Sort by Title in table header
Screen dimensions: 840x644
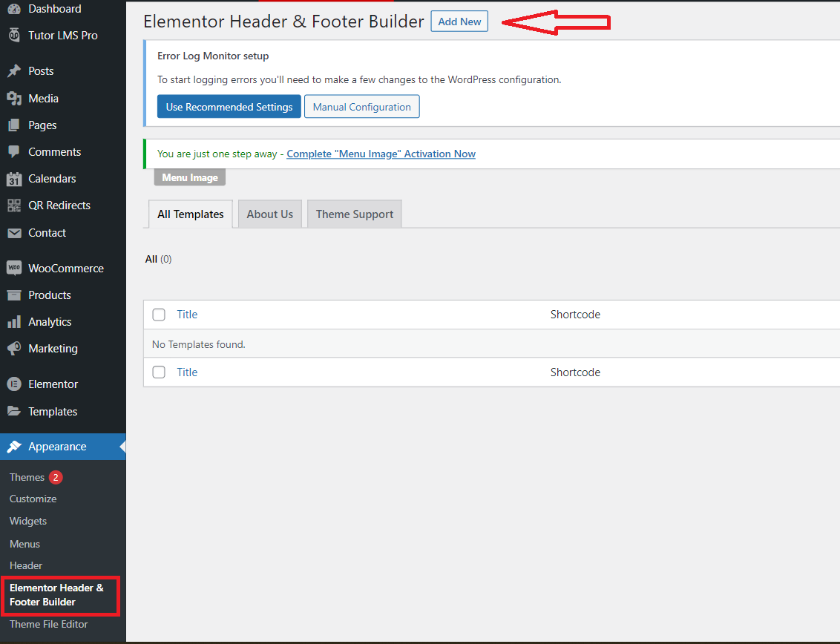[187, 315]
